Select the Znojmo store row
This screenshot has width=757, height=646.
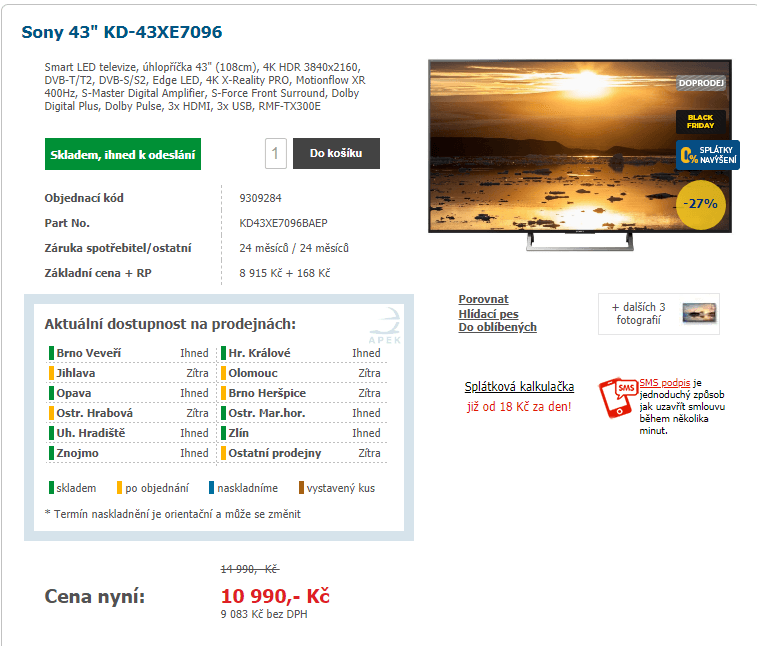[x=129, y=453]
